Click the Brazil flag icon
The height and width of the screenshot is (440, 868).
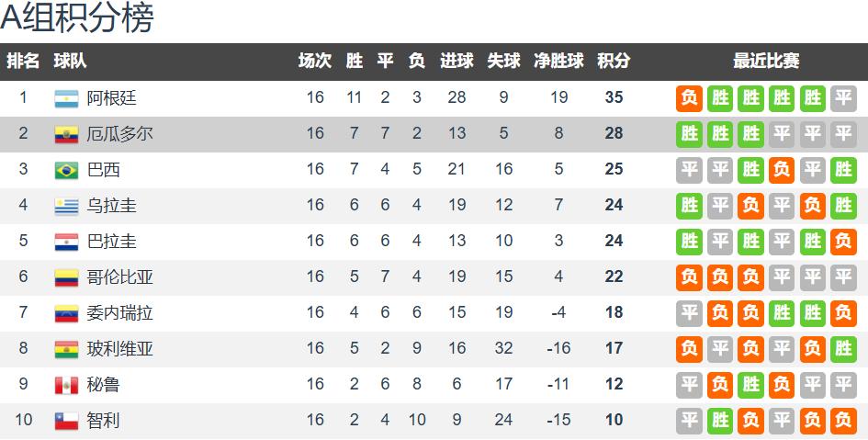click(66, 171)
